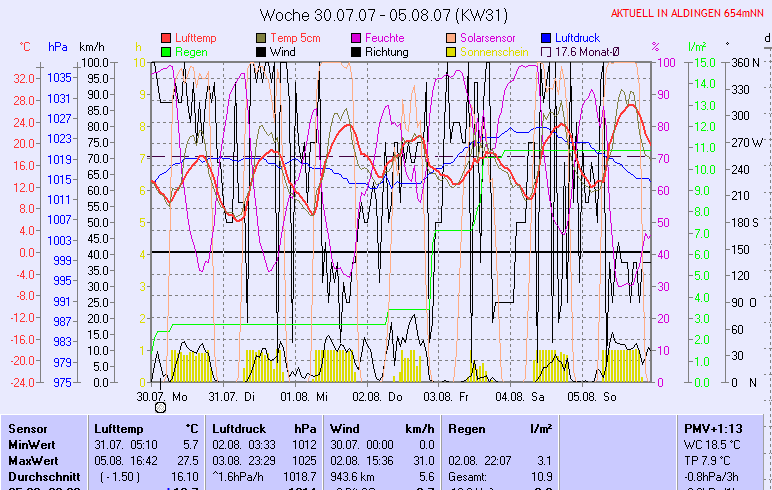Click the olive Temp 5cm legend swatch
772x490 pixels.
[262, 38]
